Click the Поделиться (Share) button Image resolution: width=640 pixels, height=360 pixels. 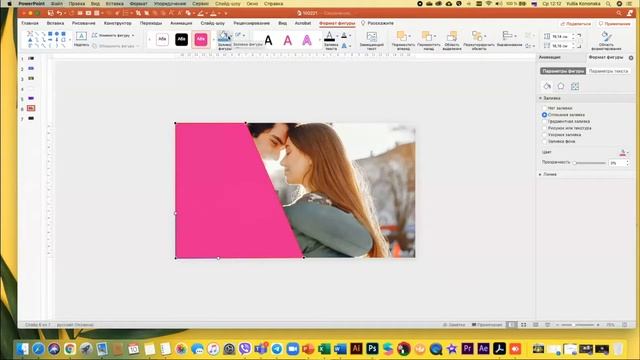[576, 24]
